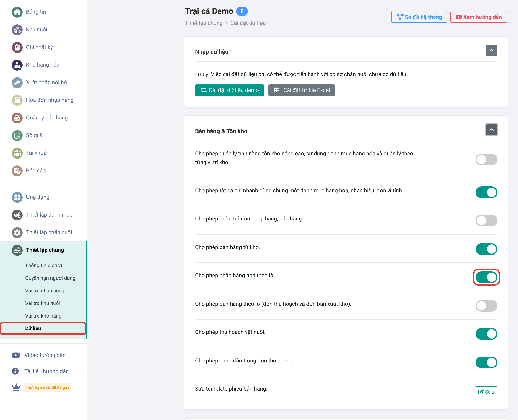Click the Hóa đơn nhập hàng icon
518x420 pixels.
17,100
